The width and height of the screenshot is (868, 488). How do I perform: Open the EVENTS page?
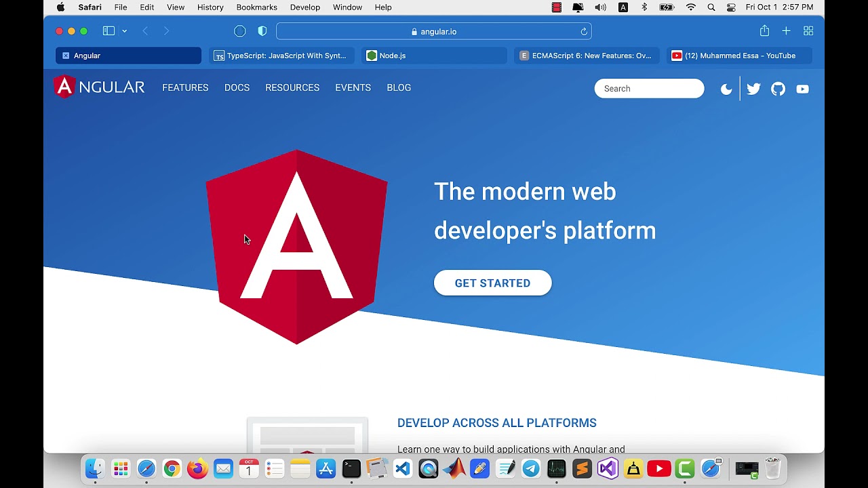[353, 87]
